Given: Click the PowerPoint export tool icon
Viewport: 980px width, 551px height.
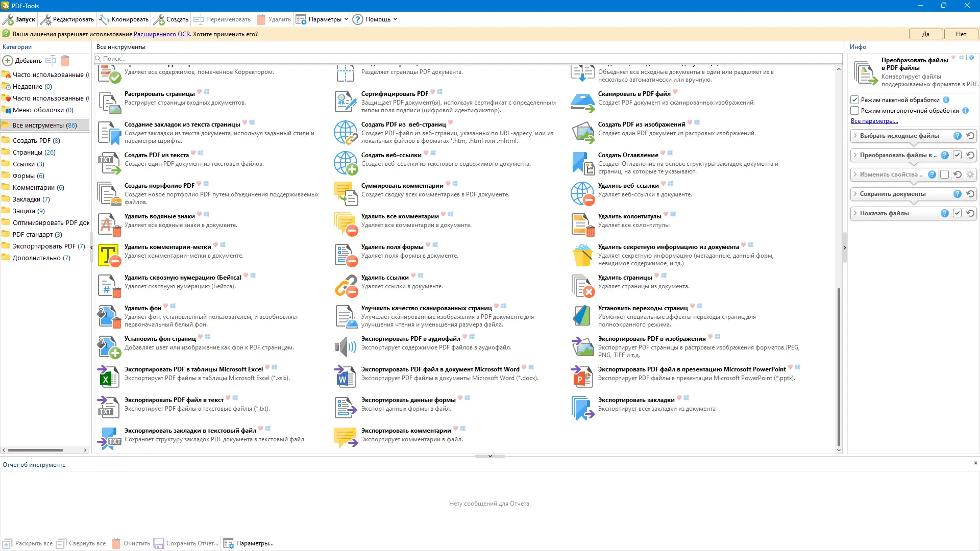Looking at the screenshot, I should click(582, 378).
